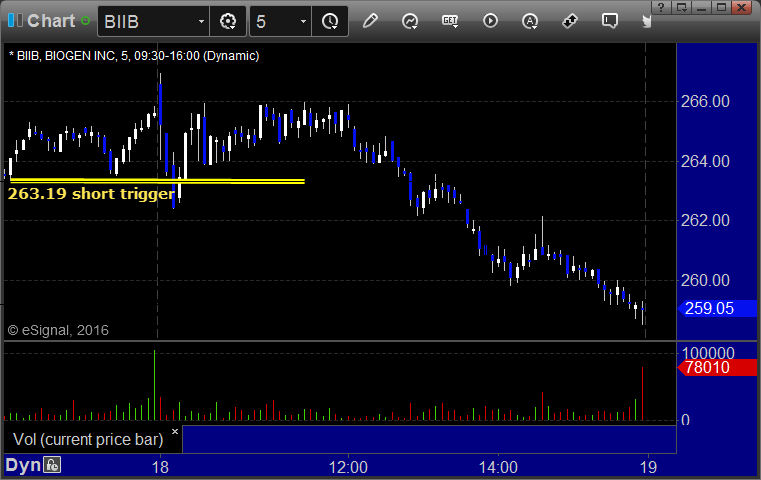Close the chart window

coord(742,7)
